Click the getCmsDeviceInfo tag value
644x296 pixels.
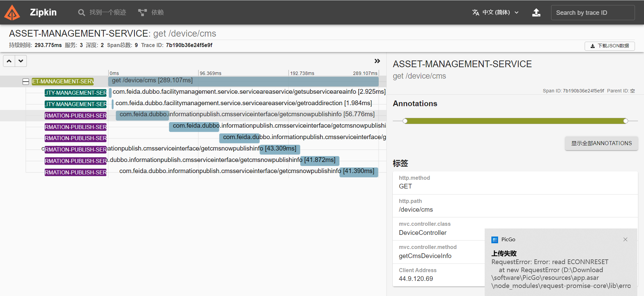pyautogui.click(x=425, y=256)
